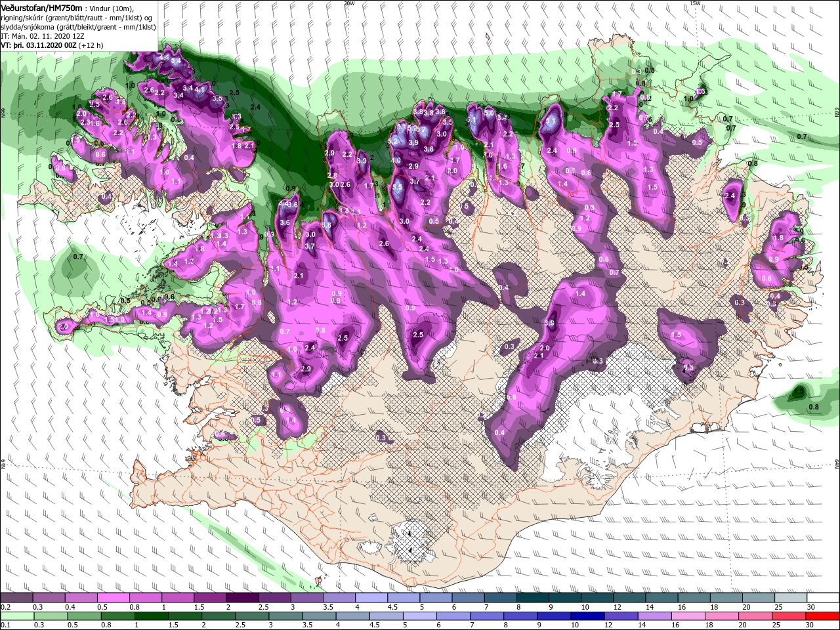840x630 pixels.
Task: Click the 0.7 value in the western ocean green patch
Action: click(x=78, y=257)
